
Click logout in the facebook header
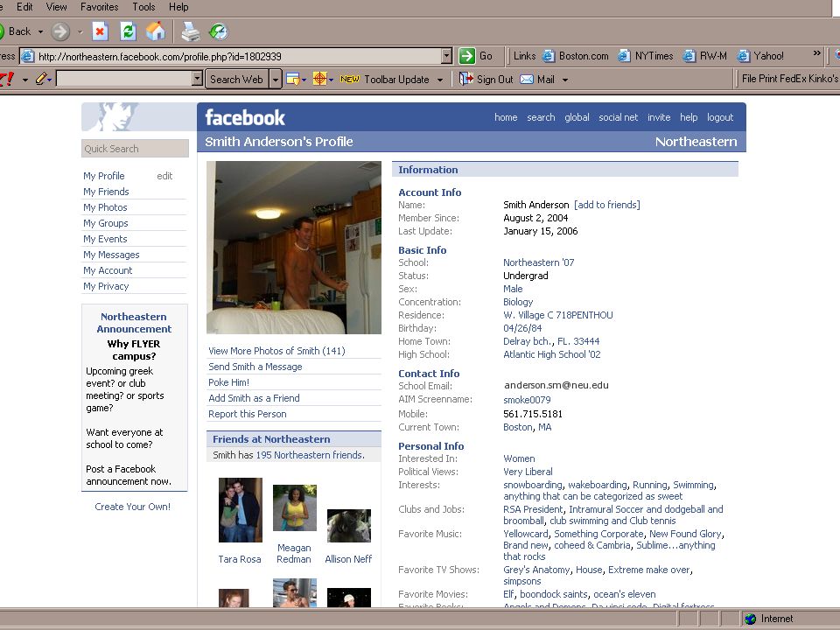tap(720, 117)
